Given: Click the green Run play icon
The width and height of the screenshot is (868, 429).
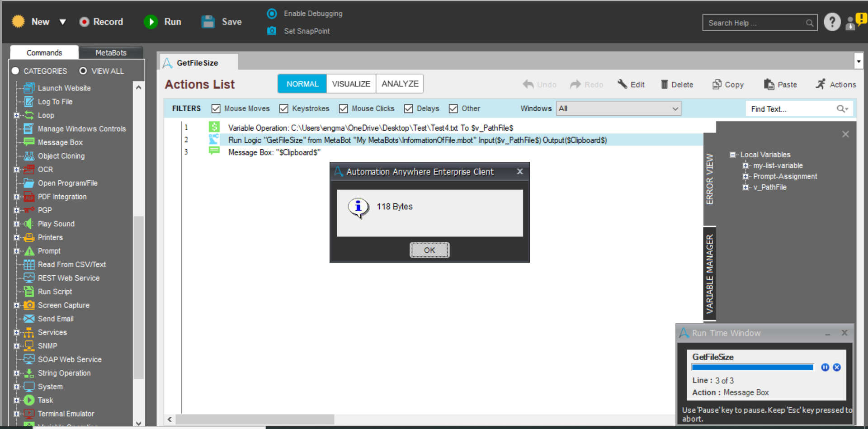Looking at the screenshot, I should (x=151, y=22).
